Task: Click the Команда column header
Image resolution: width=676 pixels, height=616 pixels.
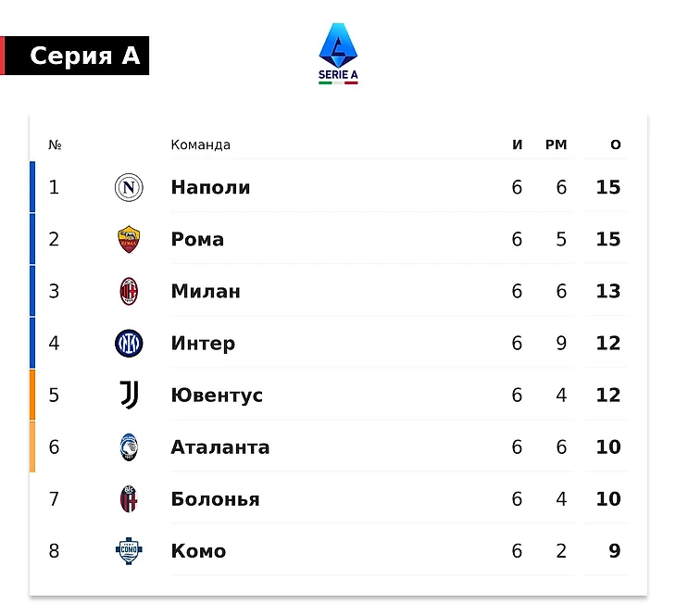Action: [x=200, y=145]
